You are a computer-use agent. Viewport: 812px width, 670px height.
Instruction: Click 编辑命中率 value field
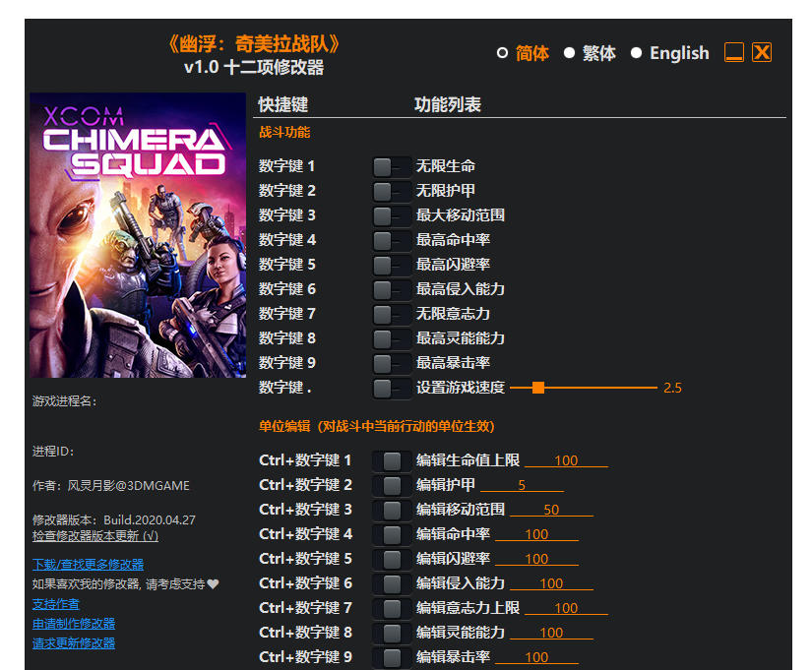[536, 534]
